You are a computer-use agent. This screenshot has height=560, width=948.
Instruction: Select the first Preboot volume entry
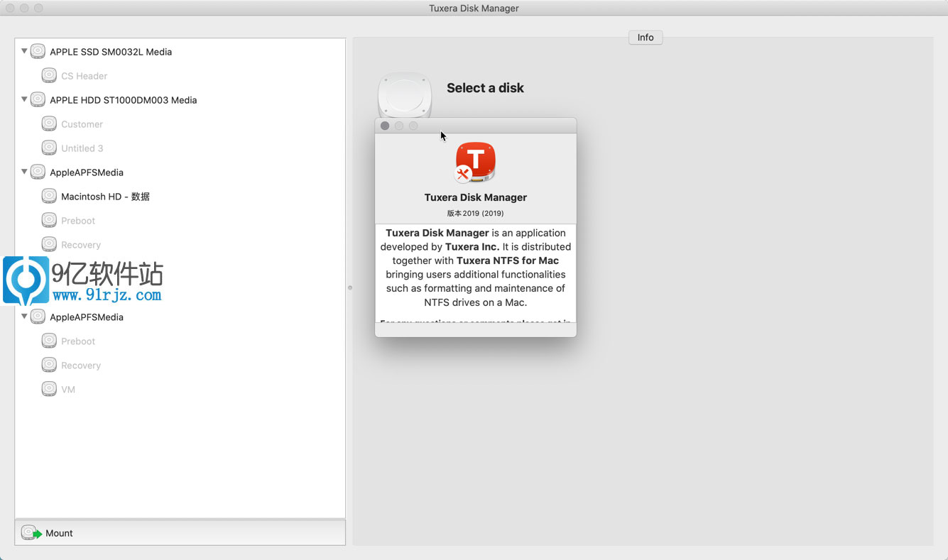pos(78,221)
